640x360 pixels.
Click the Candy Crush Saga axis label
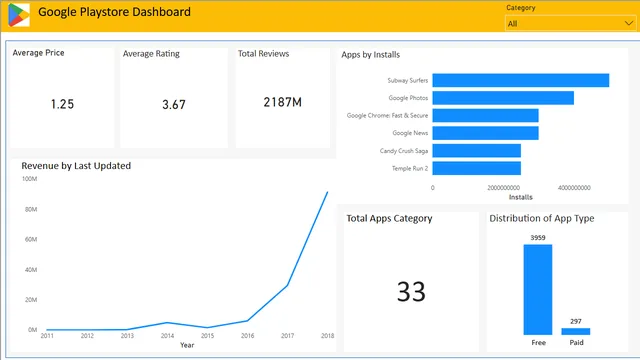coord(404,151)
